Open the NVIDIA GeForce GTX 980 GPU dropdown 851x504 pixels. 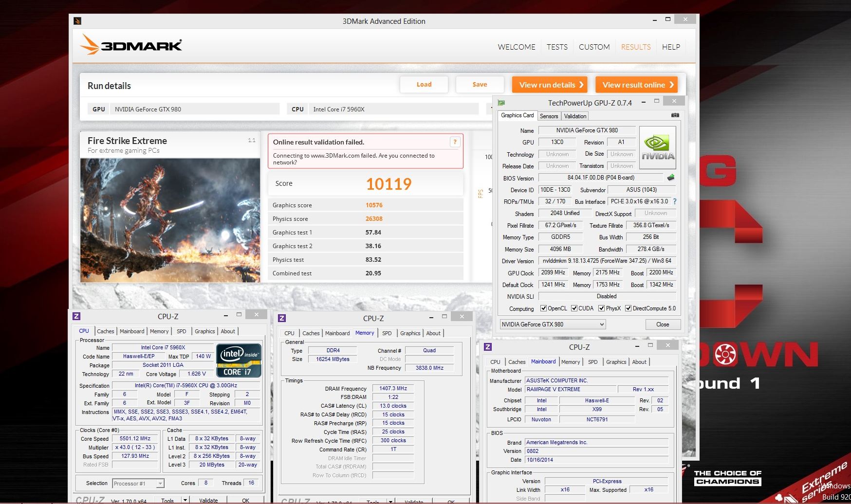tap(553, 324)
